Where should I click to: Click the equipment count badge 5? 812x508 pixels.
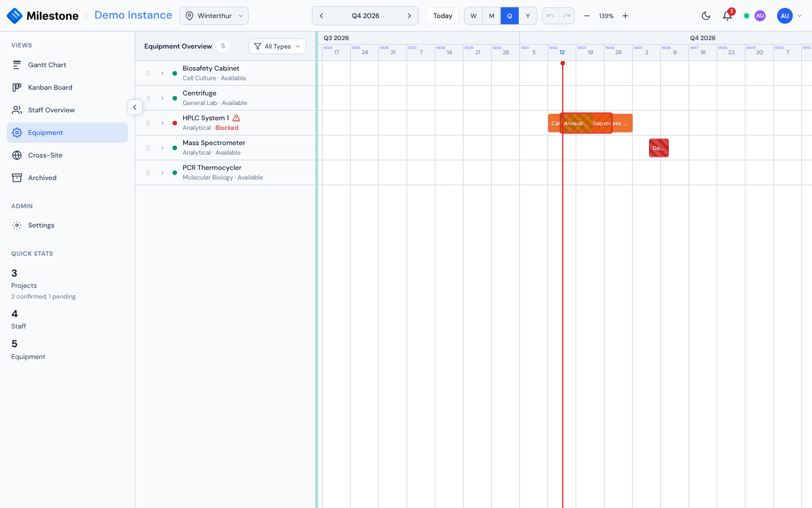[x=223, y=46]
